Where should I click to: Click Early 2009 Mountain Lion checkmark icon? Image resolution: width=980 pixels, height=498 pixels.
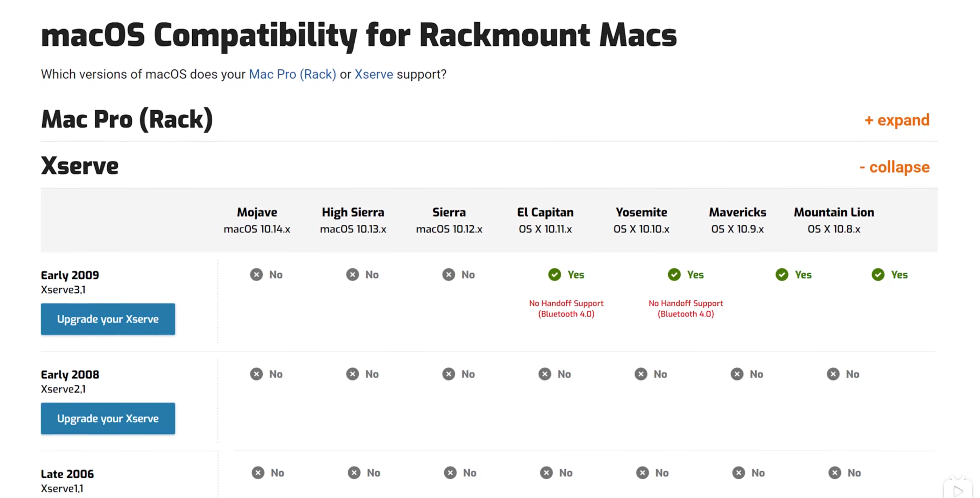pyautogui.click(x=878, y=274)
